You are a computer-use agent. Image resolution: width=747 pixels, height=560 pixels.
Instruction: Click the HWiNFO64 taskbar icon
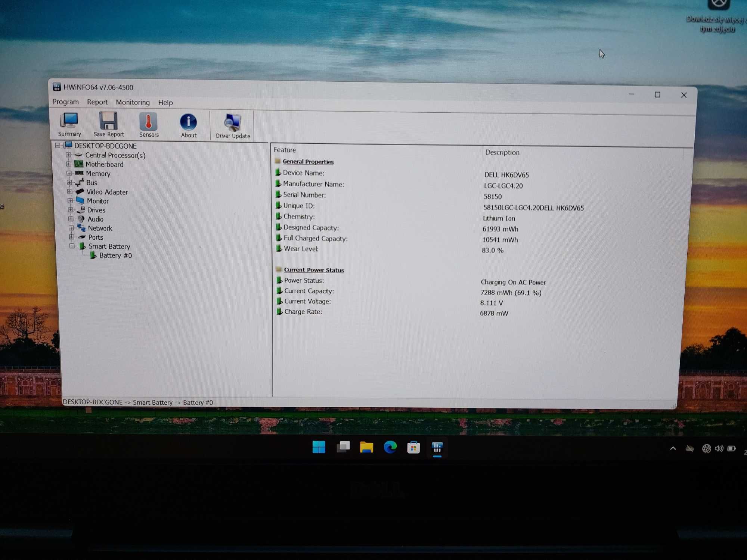tap(437, 447)
